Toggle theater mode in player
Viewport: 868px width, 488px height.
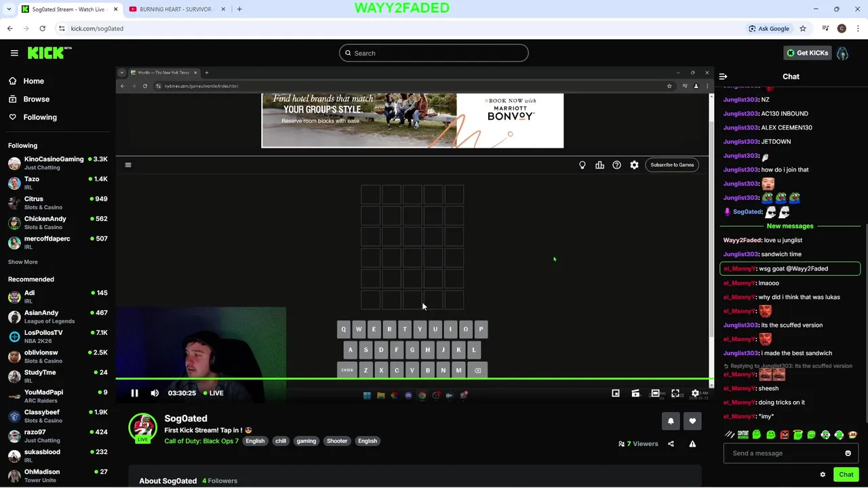tap(655, 393)
